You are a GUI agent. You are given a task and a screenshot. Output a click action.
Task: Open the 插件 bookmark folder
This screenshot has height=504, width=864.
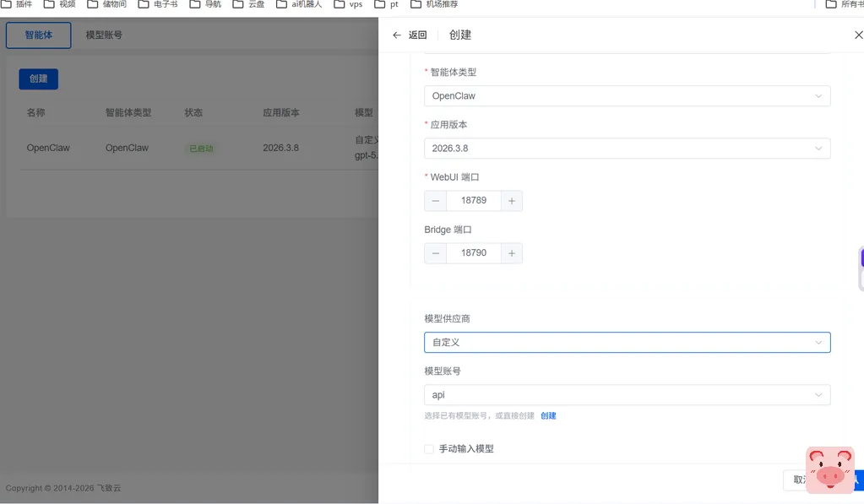click(x=17, y=4)
